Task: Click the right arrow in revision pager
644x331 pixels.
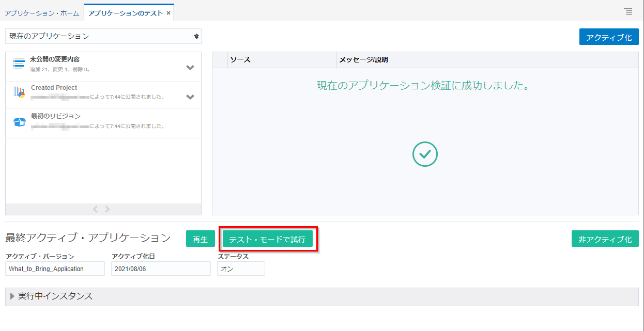Action: tap(108, 209)
